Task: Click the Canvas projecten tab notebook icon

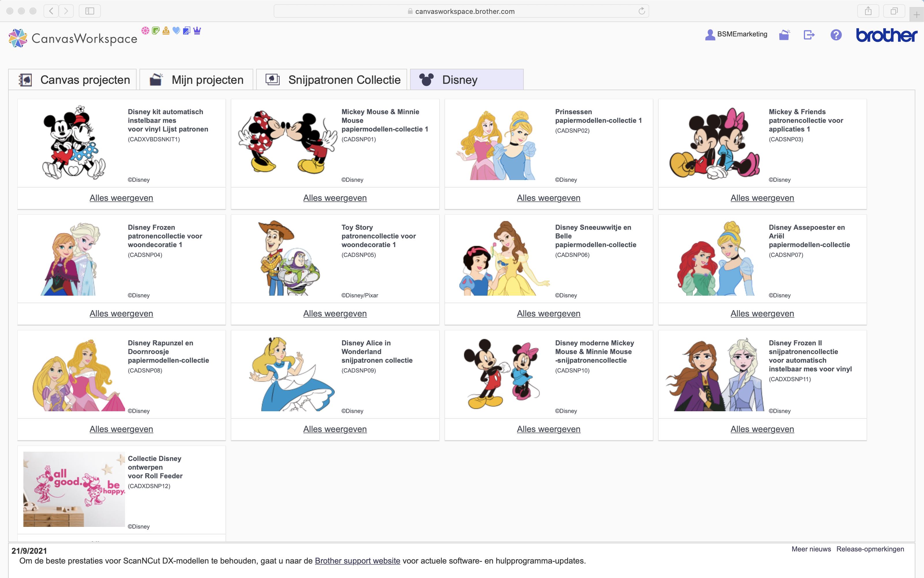Action: tap(26, 79)
